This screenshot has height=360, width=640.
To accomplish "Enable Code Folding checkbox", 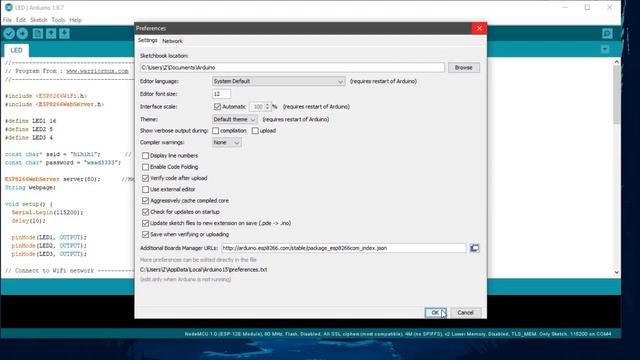I will tap(145, 167).
